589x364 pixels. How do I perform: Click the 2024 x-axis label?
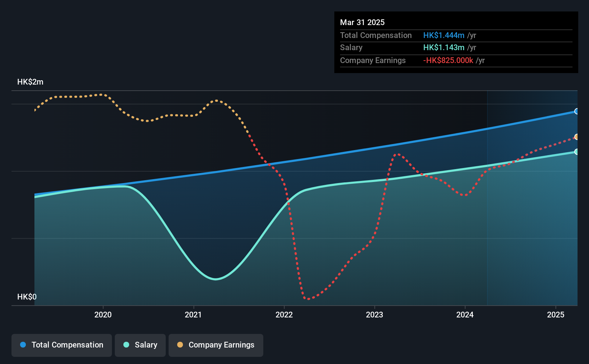click(x=465, y=315)
